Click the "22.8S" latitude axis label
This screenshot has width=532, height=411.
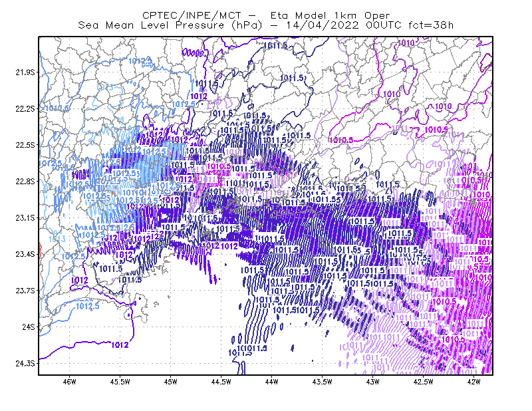(25, 182)
